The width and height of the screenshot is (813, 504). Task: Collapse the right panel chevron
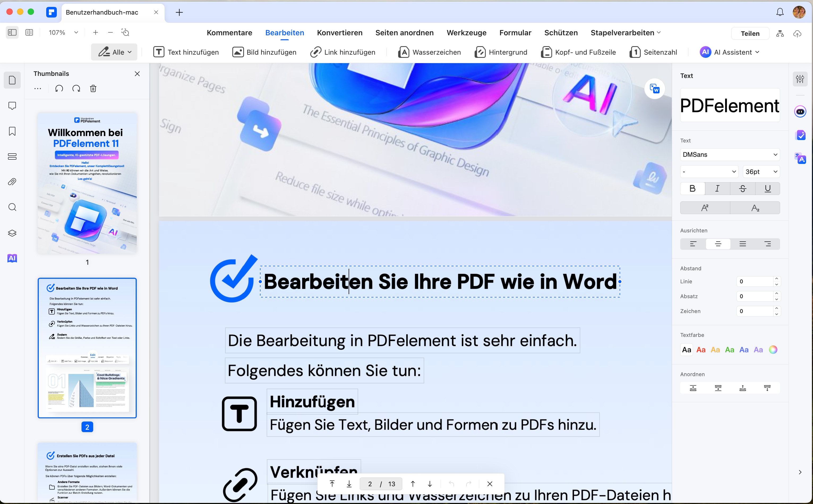pos(800,472)
